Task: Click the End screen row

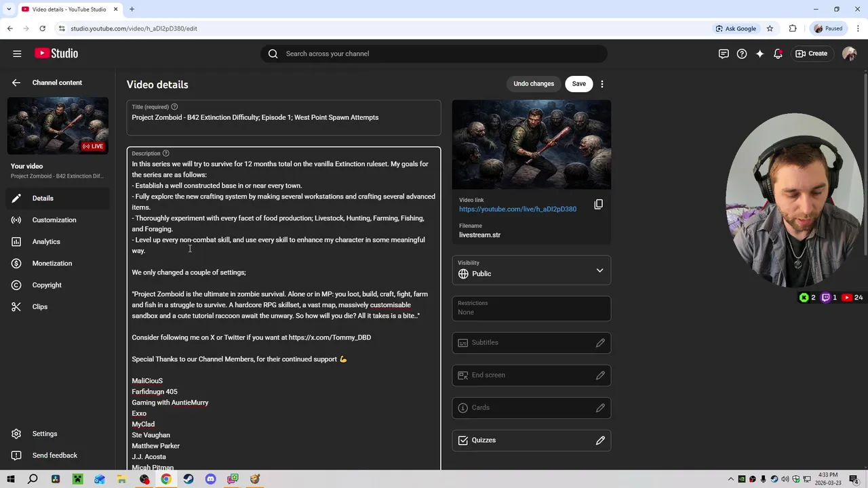Action: tap(532, 375)
